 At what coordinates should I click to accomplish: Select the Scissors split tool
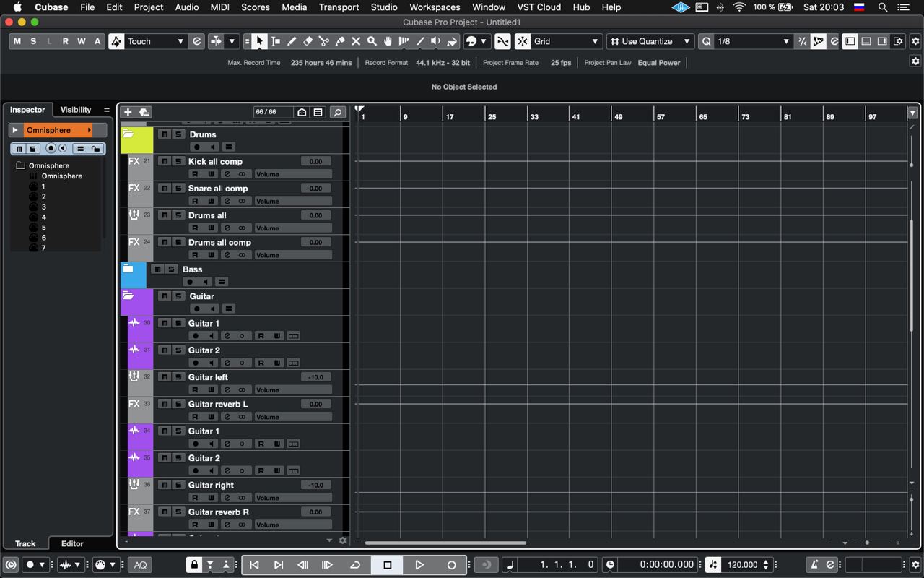[323, 41]
